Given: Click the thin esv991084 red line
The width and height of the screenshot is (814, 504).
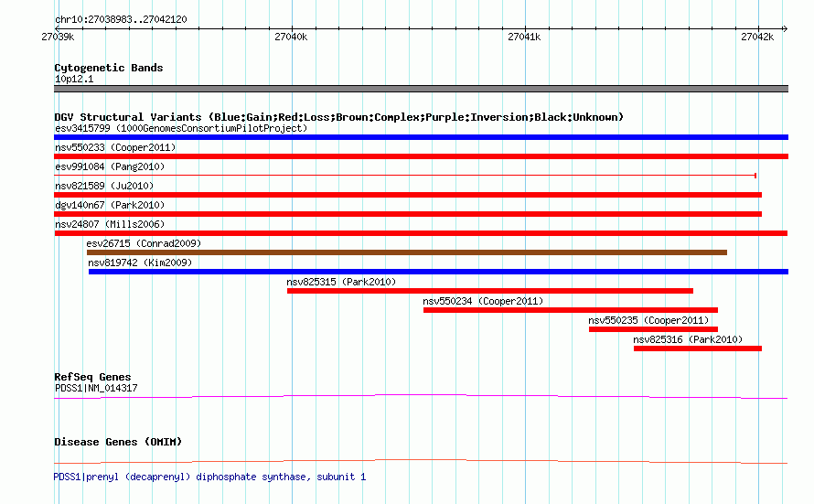Looking at the screenshot, I should (405, 176).
